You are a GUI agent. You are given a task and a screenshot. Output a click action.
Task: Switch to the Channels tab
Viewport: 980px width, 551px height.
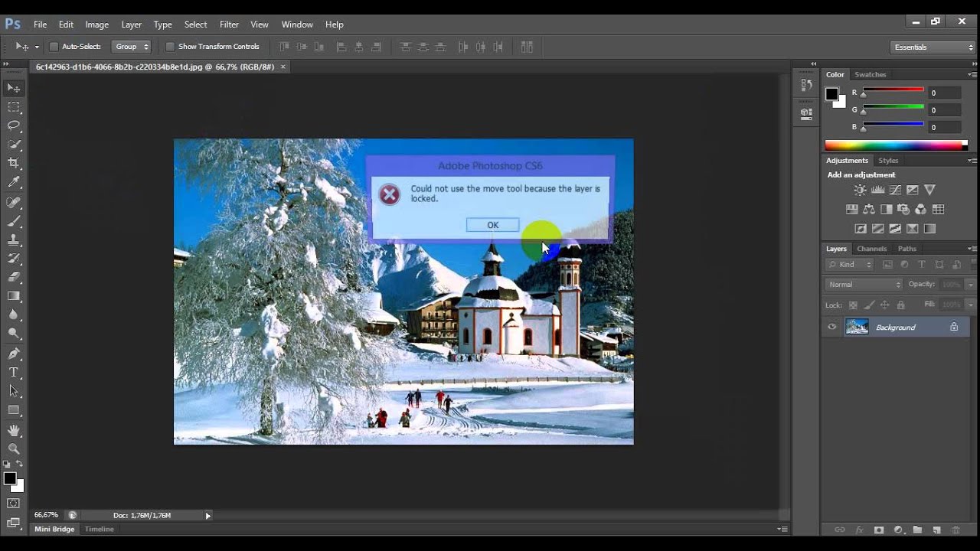tap(871, 249)
